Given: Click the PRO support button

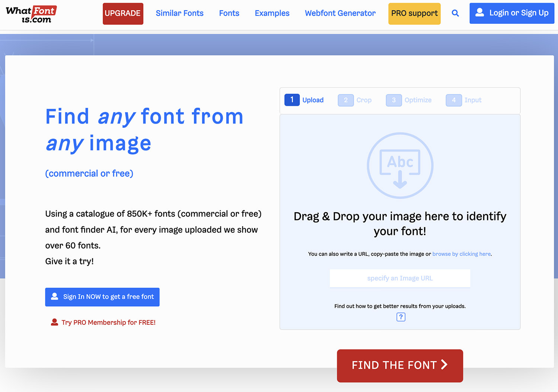Looking at the screenshot, I should click(414, 14).
